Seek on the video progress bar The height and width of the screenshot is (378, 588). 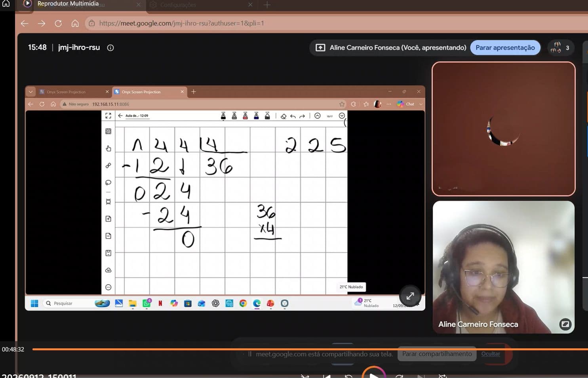[x=310, y=349]
